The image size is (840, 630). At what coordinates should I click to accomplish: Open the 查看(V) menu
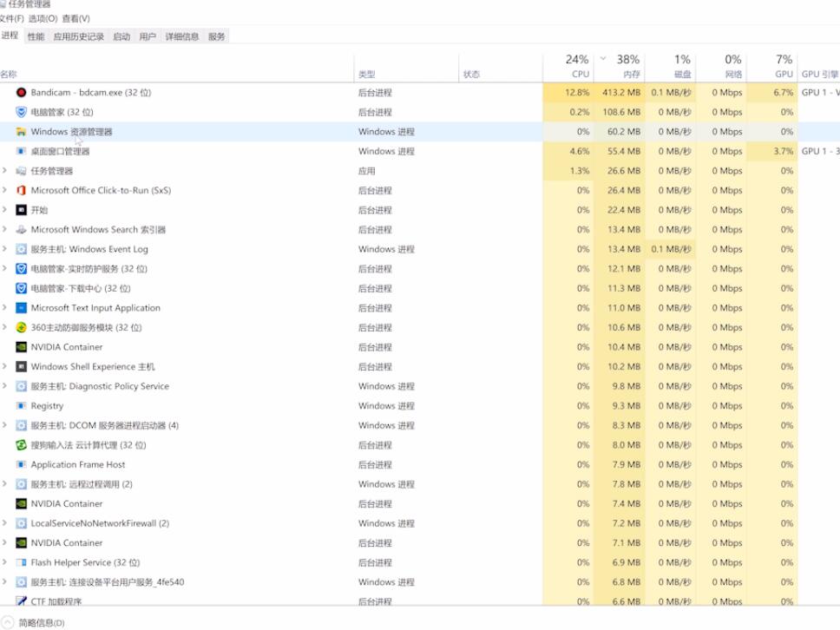click(x=76, y=19)
